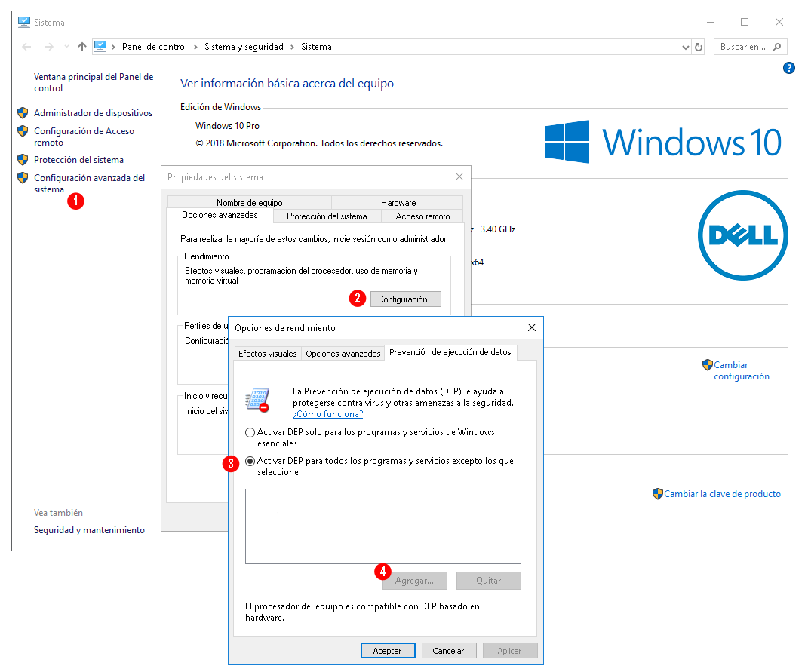The image size is (808, 672).
Task: Go to Ventana principal del Panel de control
Action: coord(94,82)
